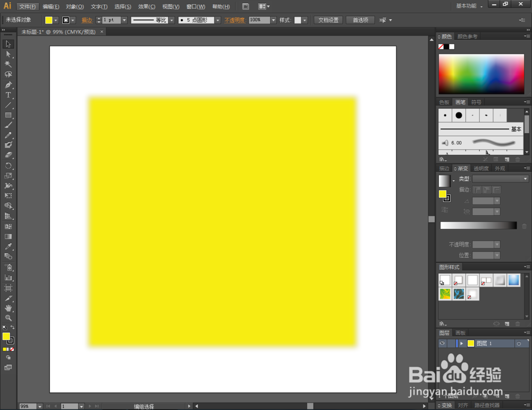The width and height of the screenshot is (532, 410).
Task: Open the 文件(F) menu
Action: pyautogui.click(x=28, y=6)
